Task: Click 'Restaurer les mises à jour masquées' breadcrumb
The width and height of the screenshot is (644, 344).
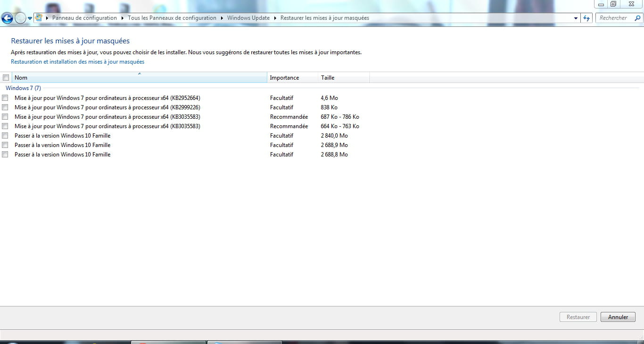Action: [325, 18]
